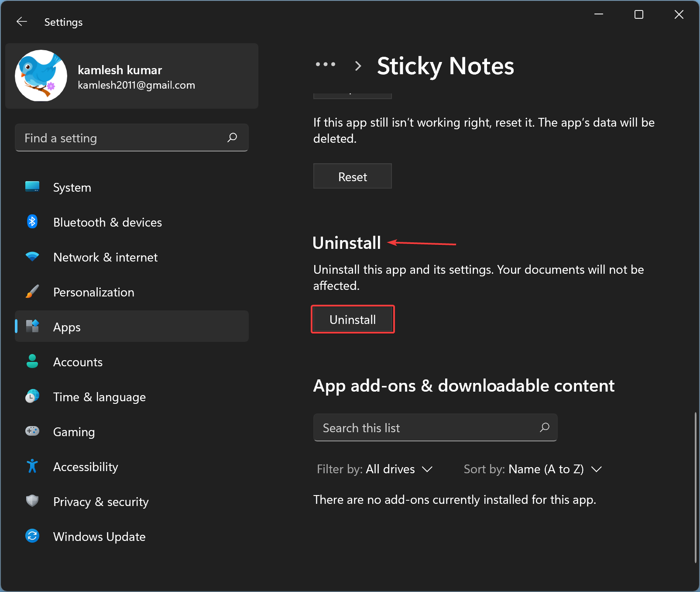
Task: Go back with the Settings back arrow
Action: click(x=22, y=21)
